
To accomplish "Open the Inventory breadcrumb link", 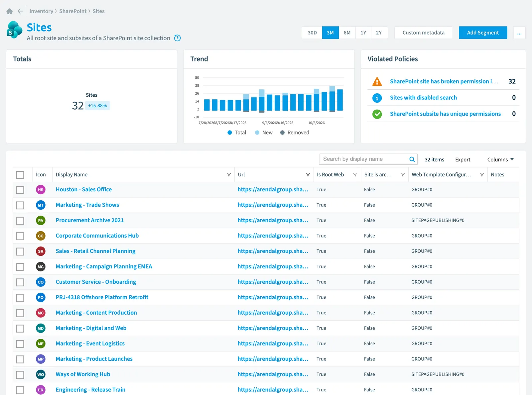I will tap(41, 11).
